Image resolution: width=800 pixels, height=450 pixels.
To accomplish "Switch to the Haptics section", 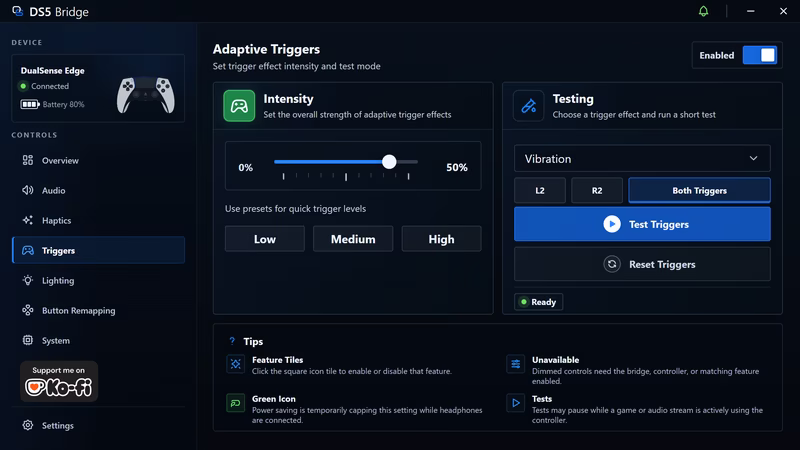I will tap(98, 220).
